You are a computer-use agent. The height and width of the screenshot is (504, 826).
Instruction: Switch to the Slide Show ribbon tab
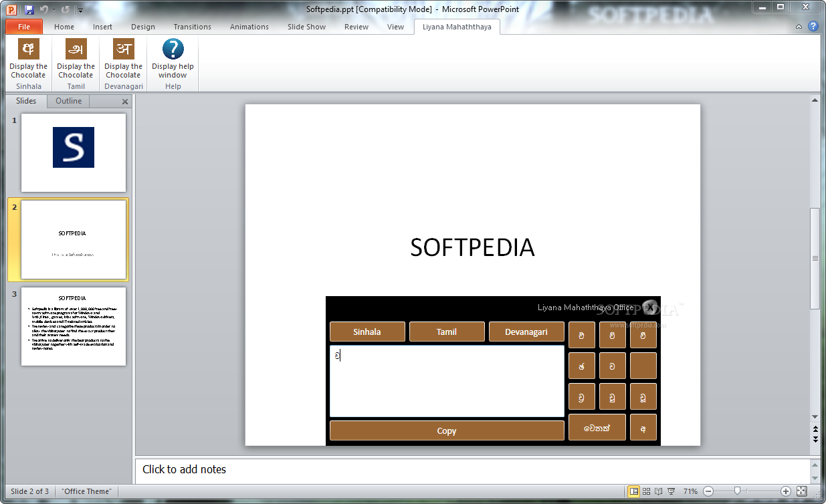(x=307, y=27)
